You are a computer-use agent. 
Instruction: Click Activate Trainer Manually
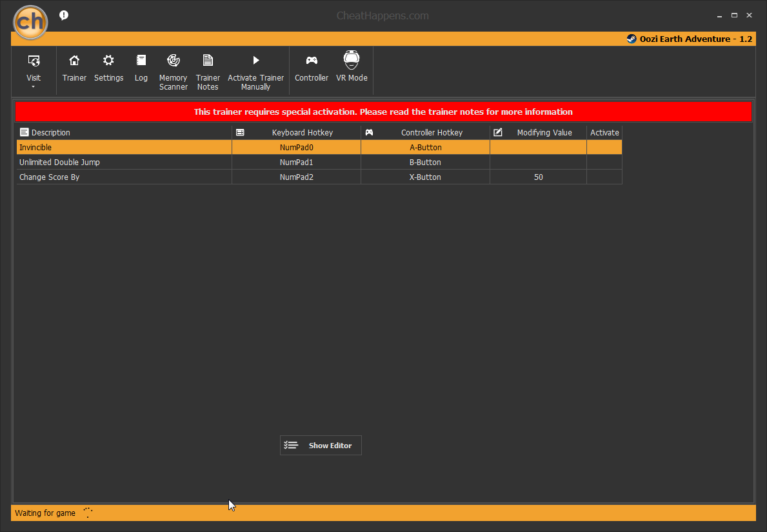tap(256, 72)
